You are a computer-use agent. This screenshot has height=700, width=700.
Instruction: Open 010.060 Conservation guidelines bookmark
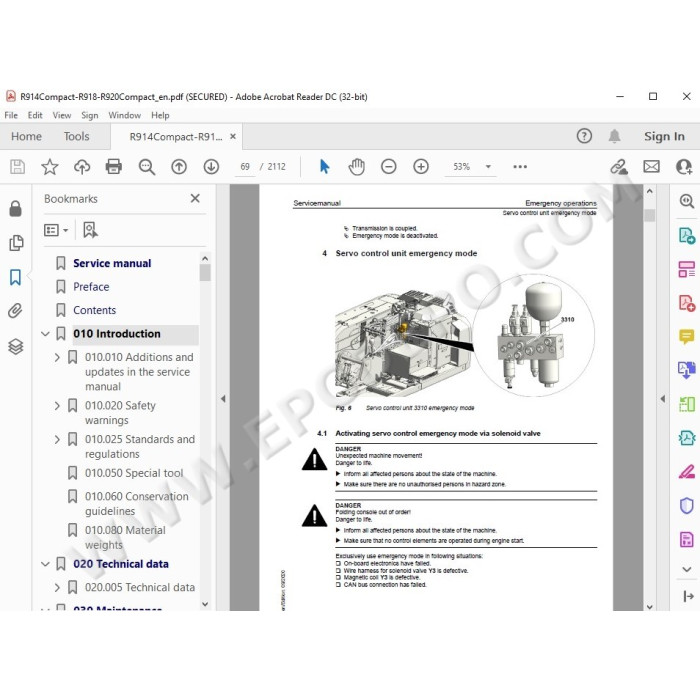(x=137, y=504)
